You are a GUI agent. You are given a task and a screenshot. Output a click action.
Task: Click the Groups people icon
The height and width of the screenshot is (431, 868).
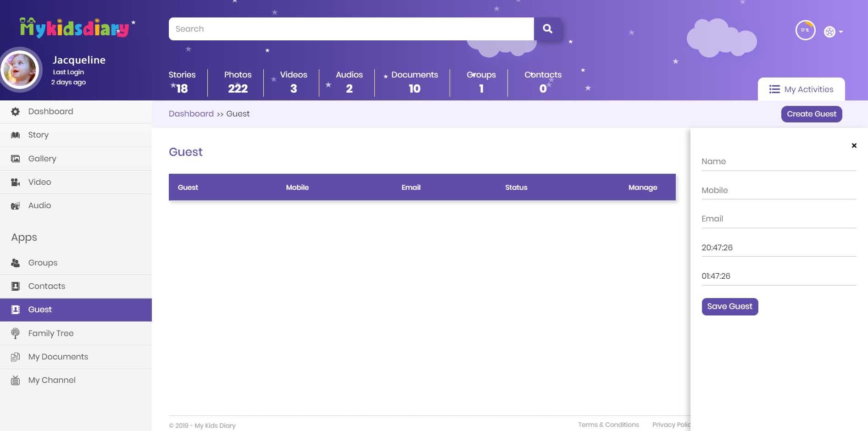16,263
